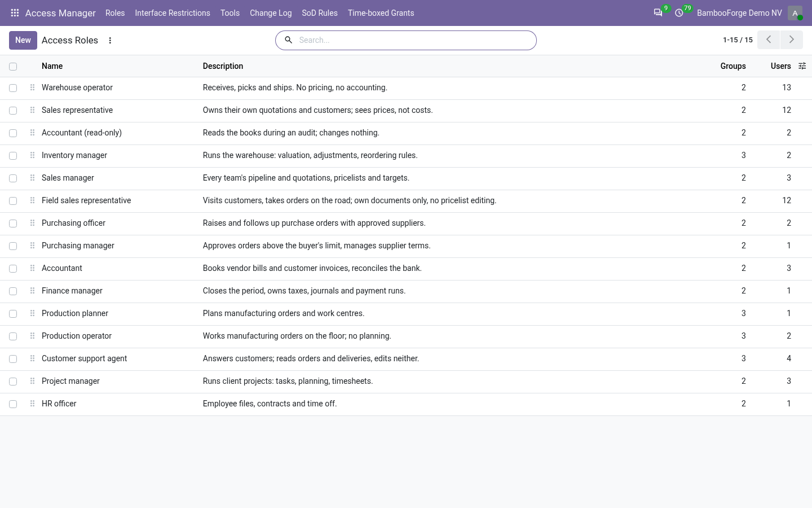Click drag handle for HR officer
Viewport: 812px width, 508px height.
(x=32, y=404)
